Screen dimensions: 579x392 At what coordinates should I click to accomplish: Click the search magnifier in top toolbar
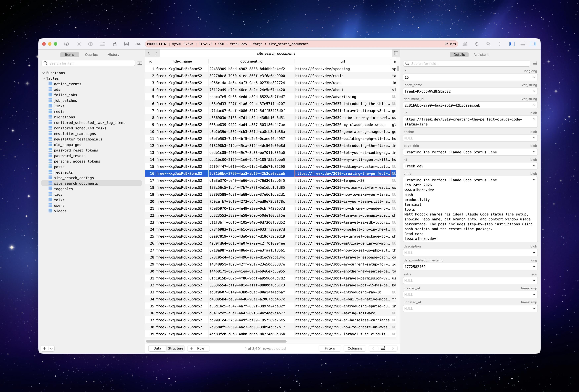pyautogui.click(x=488, y=44)
